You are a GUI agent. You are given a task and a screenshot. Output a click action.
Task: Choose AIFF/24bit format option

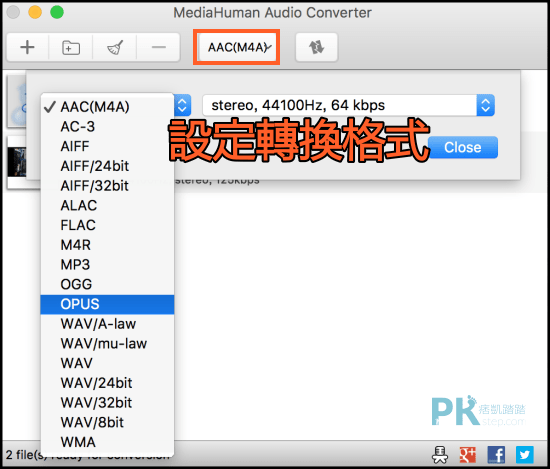(x=107, y=166)
